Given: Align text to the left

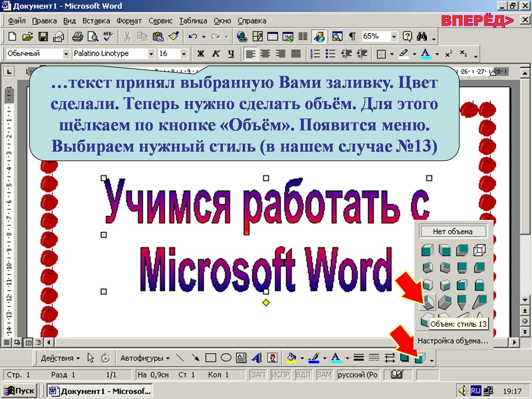Looking at the screenshot, I should tap(250, 54).
